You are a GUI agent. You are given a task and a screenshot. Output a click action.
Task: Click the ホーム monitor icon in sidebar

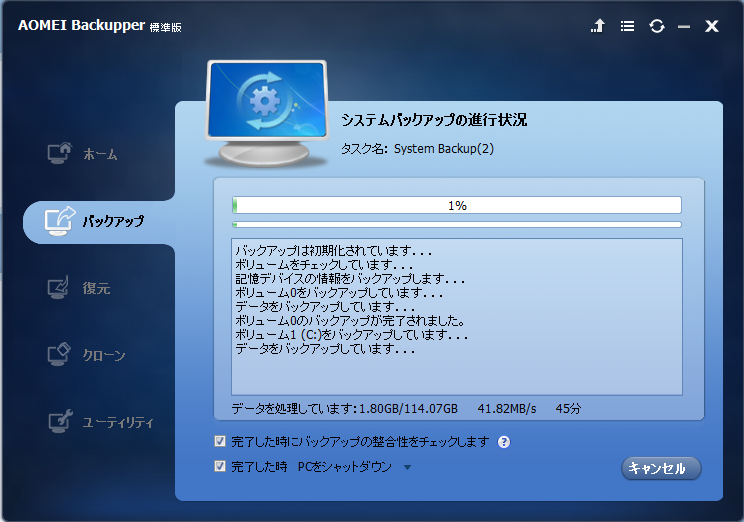(59, 153)
